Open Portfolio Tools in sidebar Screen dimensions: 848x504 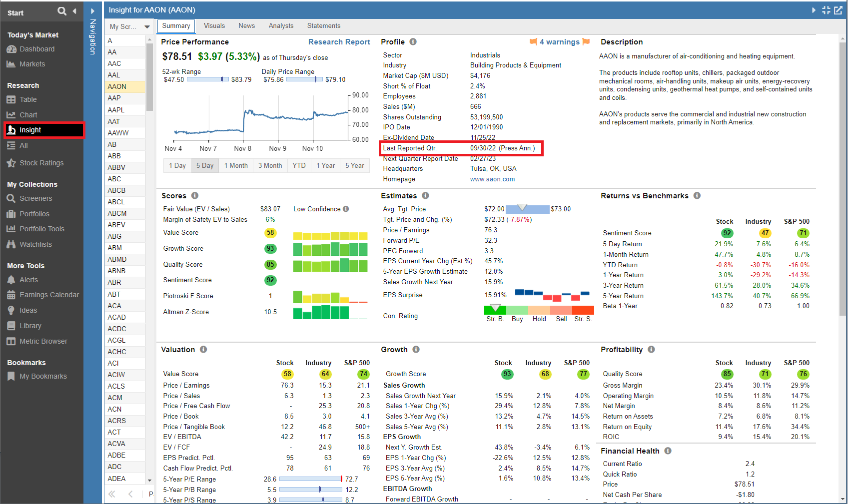point(35,229)
